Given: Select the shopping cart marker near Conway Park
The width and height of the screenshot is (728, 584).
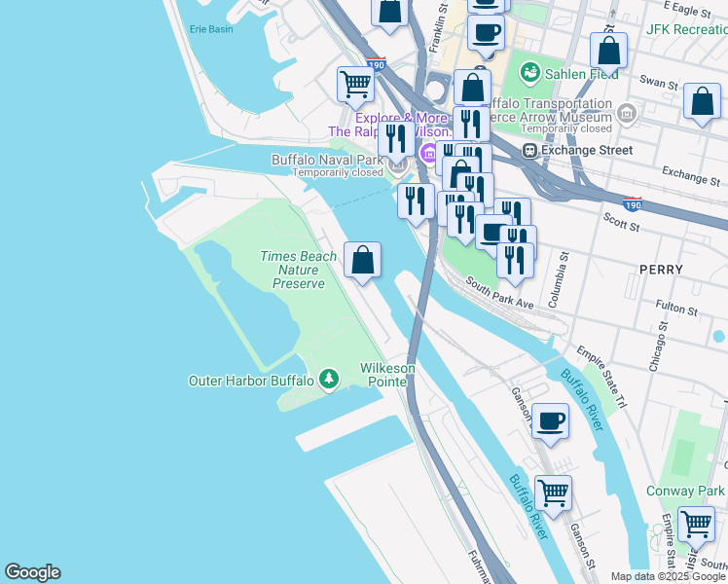Looking at the screenshot, I should (x=696, y=524).
